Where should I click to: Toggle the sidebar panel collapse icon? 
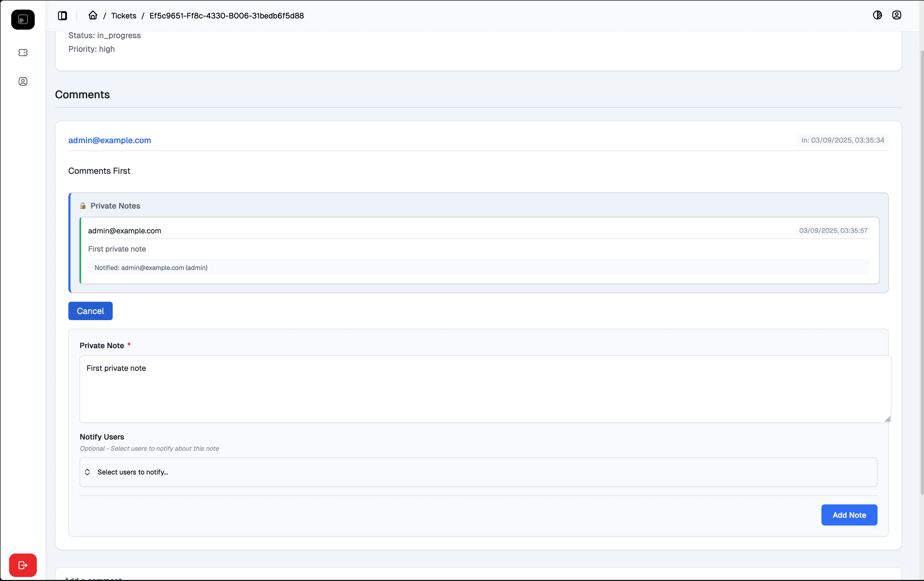click(62, 16)
